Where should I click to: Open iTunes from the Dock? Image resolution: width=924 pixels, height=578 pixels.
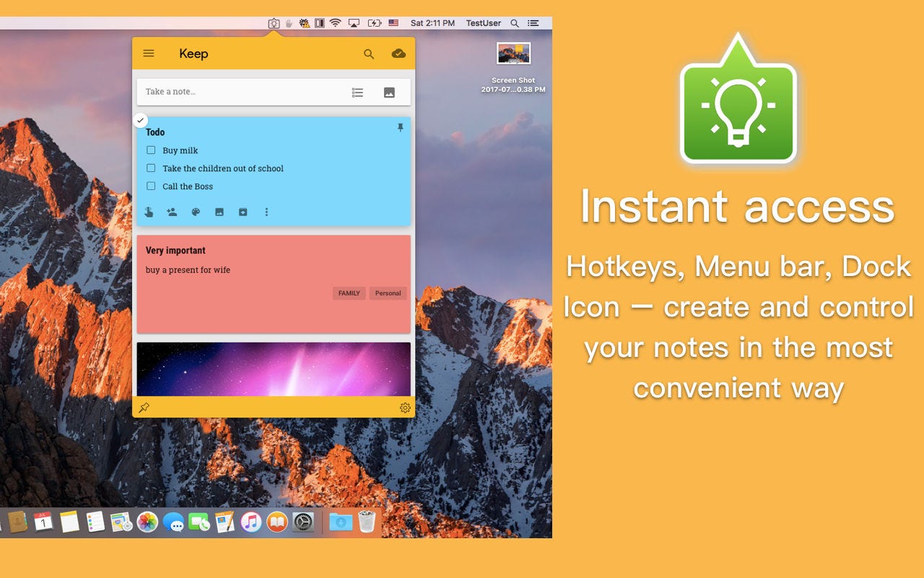tap(251, 522)
